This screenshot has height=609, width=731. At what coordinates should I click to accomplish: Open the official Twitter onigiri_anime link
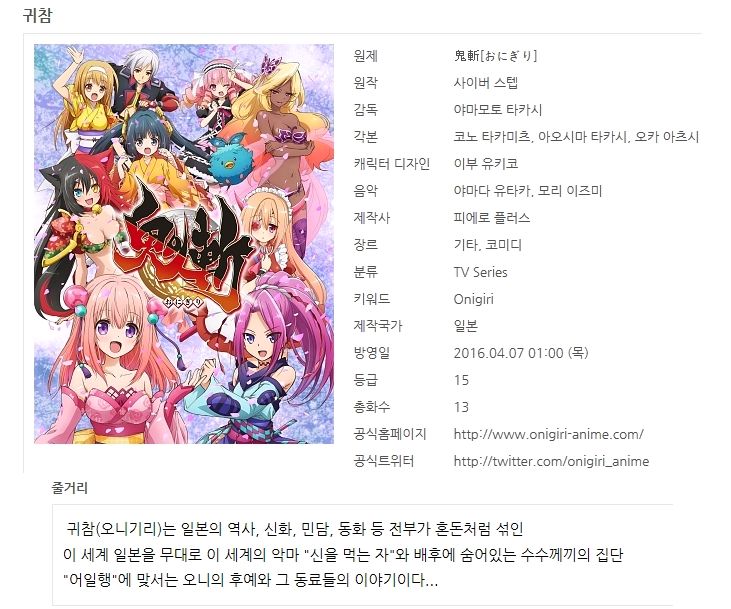551,461
